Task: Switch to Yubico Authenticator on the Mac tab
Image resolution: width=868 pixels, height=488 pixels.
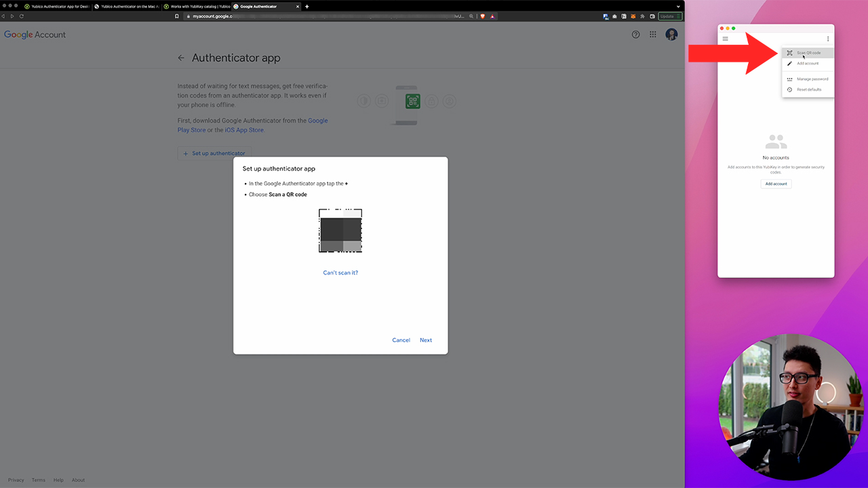Action: click(x=127, y=6)
